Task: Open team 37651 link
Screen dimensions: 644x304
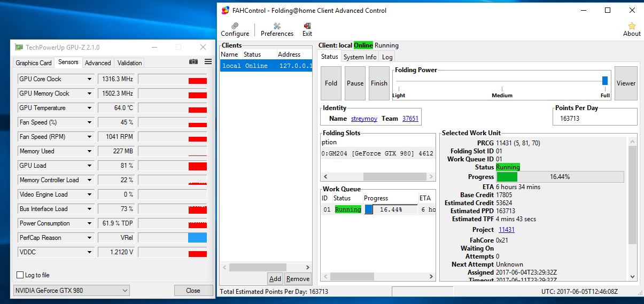Action: (410, 119)
